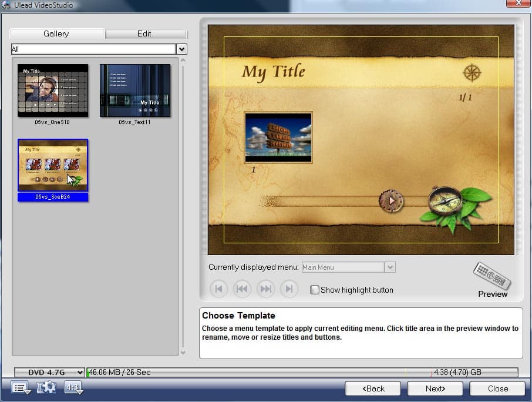Click the remote control Preview icon

tap(492, 276)
